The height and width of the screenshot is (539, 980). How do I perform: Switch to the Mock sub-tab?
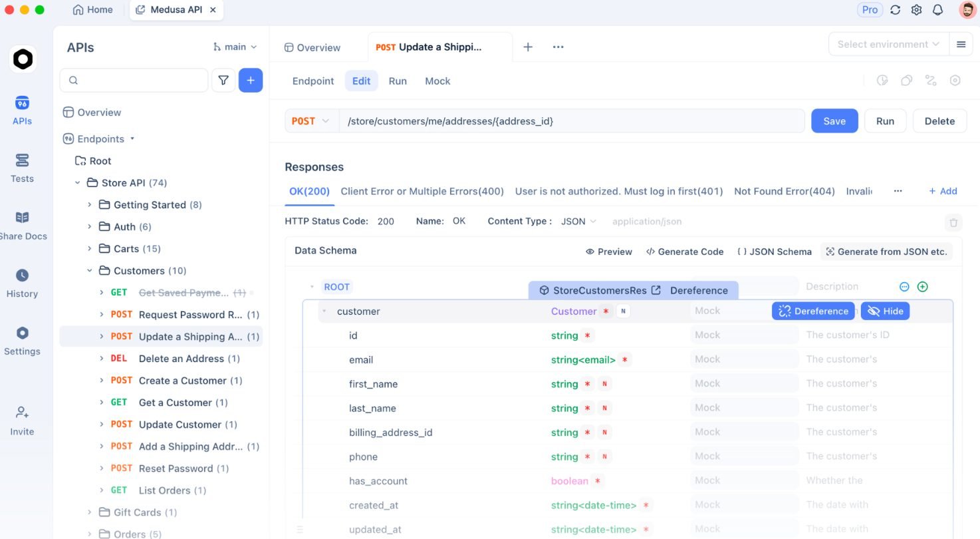[437, 81]
